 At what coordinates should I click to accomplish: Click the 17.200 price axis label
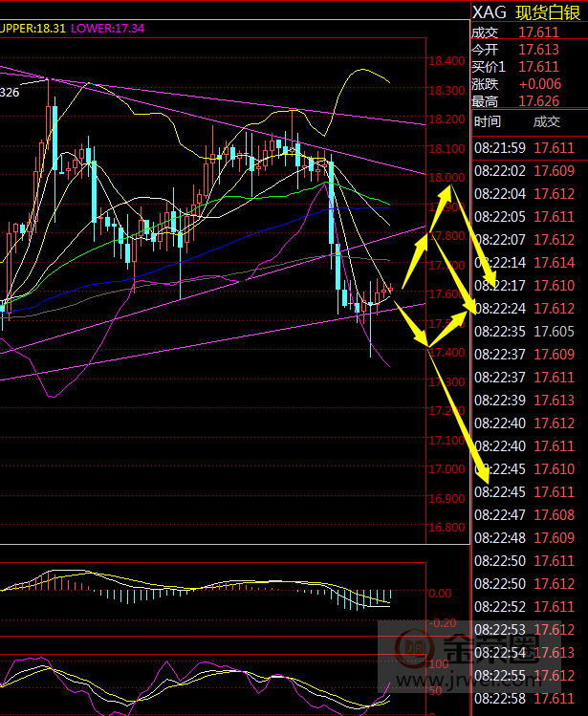446,411
